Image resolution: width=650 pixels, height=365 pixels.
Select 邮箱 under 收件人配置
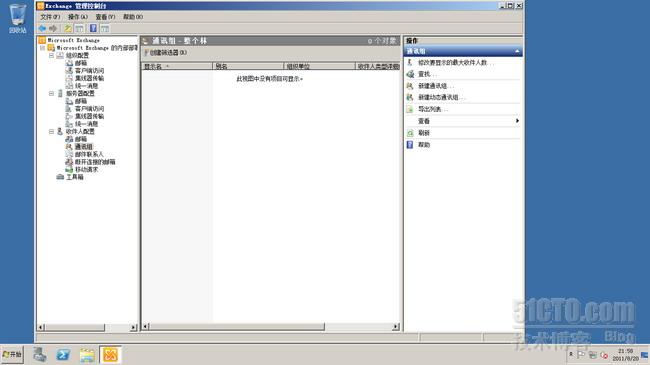click(x=81, y=139)
